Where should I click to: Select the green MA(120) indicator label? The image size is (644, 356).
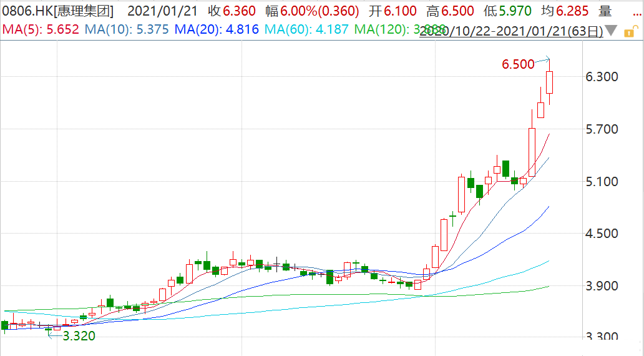(x=401, y=29)
